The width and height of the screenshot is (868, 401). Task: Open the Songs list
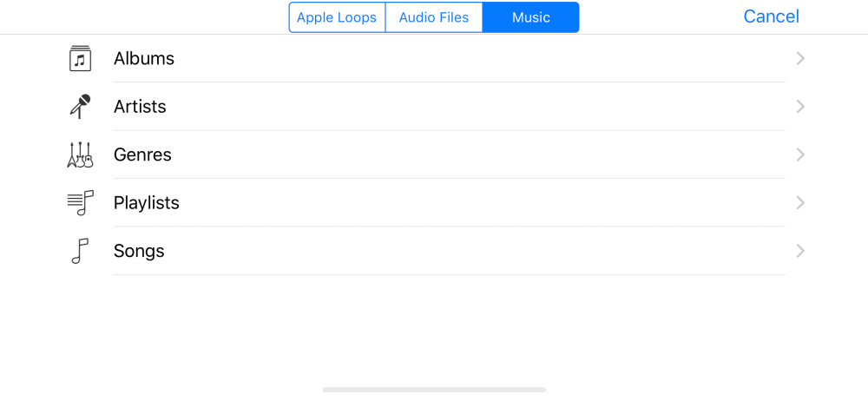(x=434, y=251)
